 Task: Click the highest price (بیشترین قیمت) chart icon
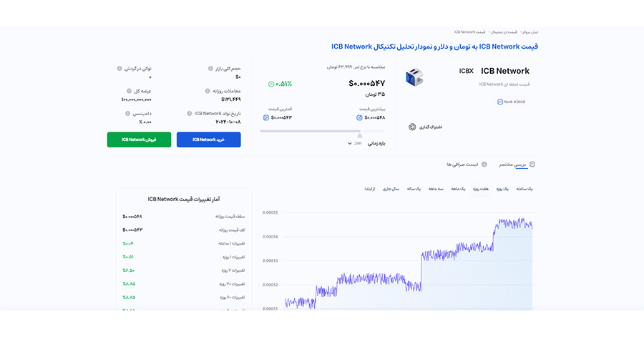pos(359,118)
